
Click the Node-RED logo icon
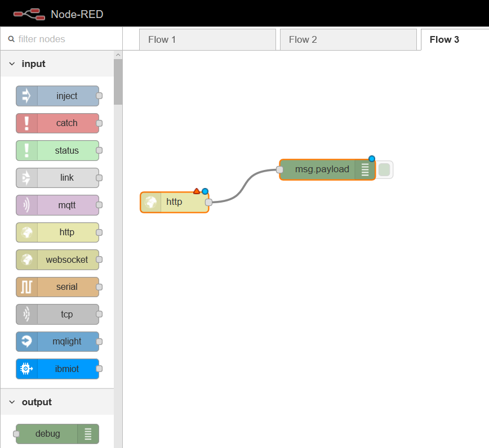click(29, 14)
